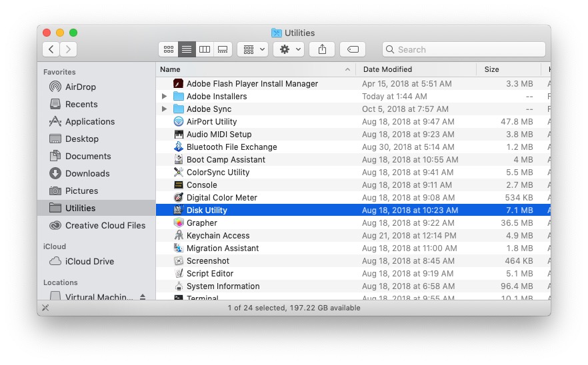Click the back navigation button
The image size is (588, 365).
tap(51, 49)
